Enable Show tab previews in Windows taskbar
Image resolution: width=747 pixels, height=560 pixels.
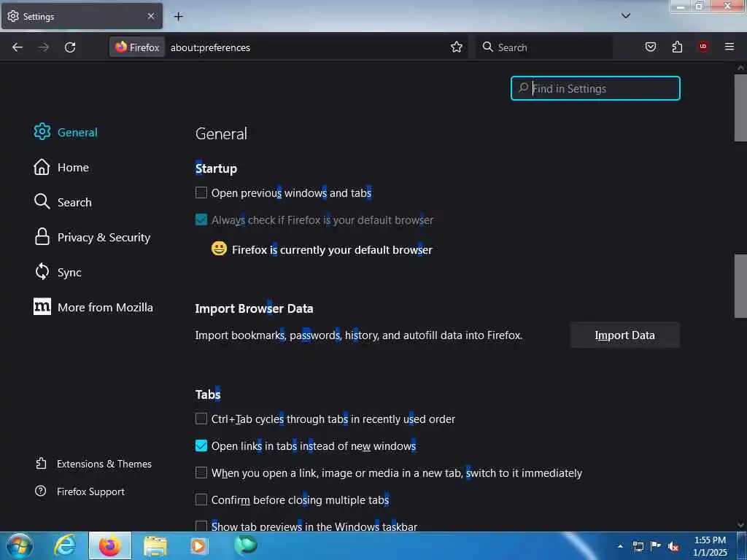[x=201, y=526]
